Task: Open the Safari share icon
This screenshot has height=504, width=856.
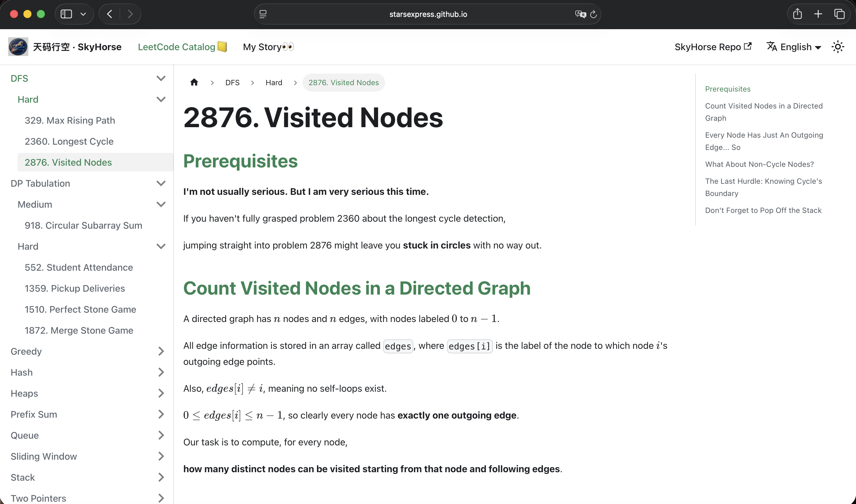Action: [x=798, y=14]
